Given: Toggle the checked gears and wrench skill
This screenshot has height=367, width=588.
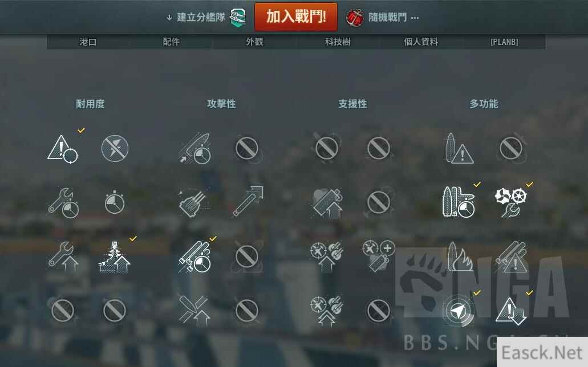Looking at the screenshot, I should point(511,202).
